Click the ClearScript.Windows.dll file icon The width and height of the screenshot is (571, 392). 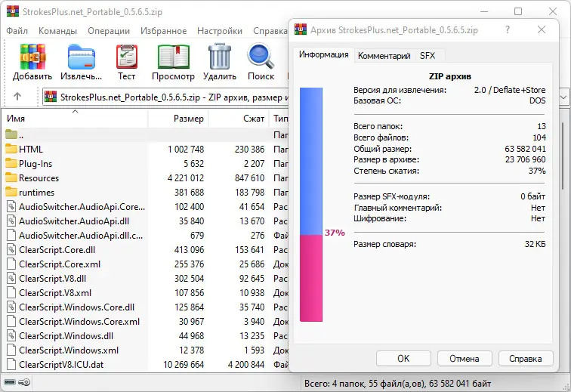(x=11, y=335)
